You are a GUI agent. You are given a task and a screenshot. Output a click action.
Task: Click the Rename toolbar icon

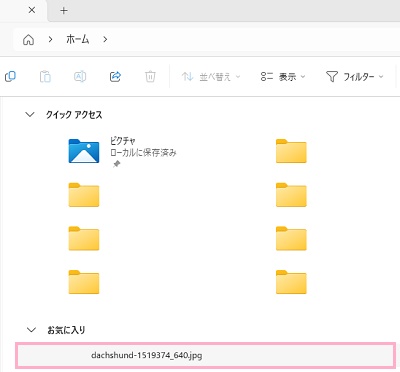(x=80, y=77)
